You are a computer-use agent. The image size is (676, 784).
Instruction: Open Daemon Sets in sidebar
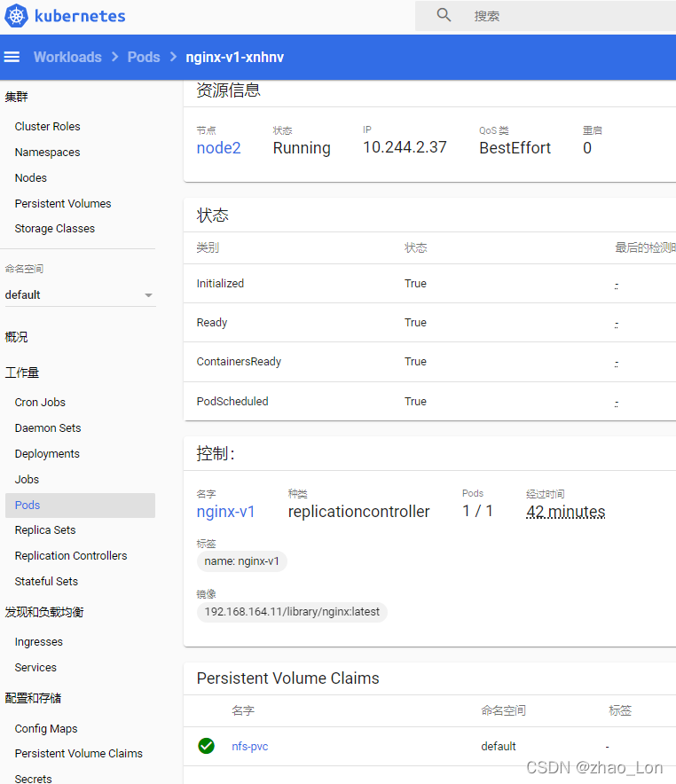pos(48,428)
